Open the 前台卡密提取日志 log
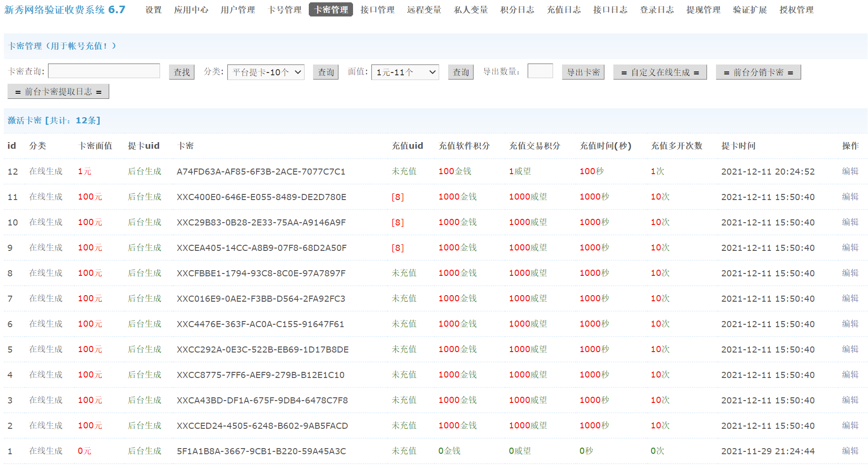The height and width of the screenshot is (474, 868). 58,92
